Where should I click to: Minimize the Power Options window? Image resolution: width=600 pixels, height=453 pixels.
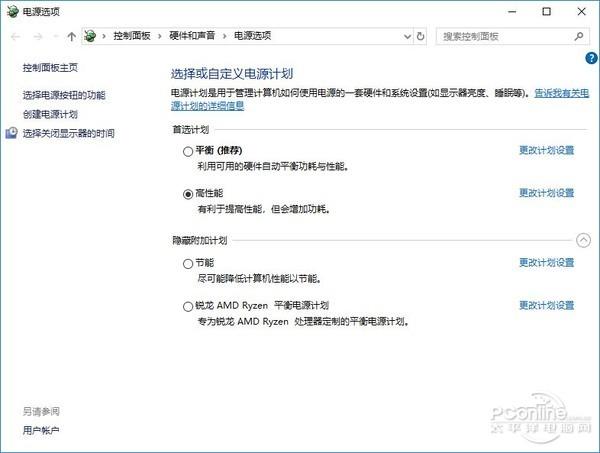click(x=512, y=12)
